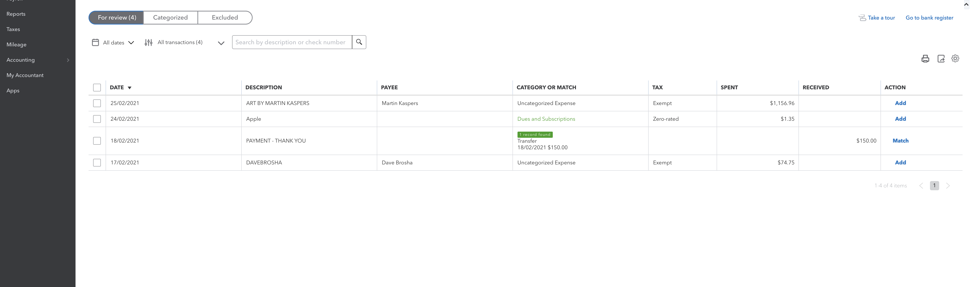Select the DAVEBROSHA transaction checkbox
This screenshot has width=980, height=287.
pyautogui.click(x=97, y=162)
